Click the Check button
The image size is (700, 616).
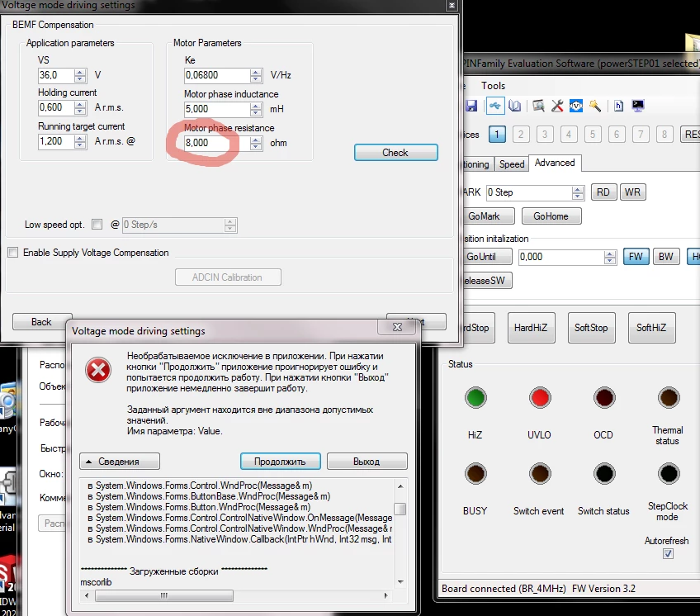(x=395, y=152)
